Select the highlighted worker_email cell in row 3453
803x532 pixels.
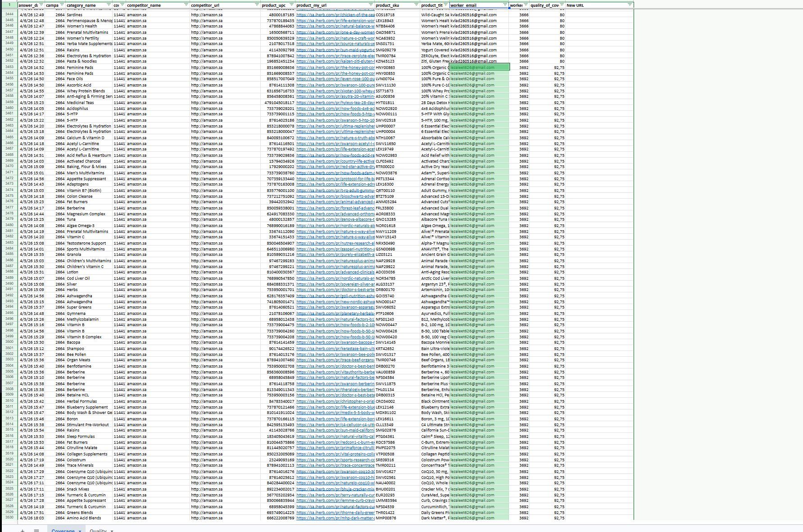479,67
